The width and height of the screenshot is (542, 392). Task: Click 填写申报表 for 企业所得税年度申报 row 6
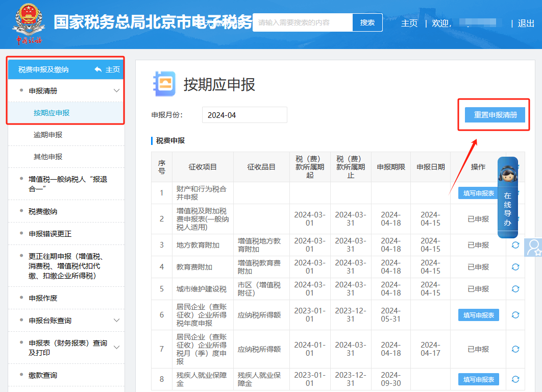pyautogui.click(x=478, y=315)
